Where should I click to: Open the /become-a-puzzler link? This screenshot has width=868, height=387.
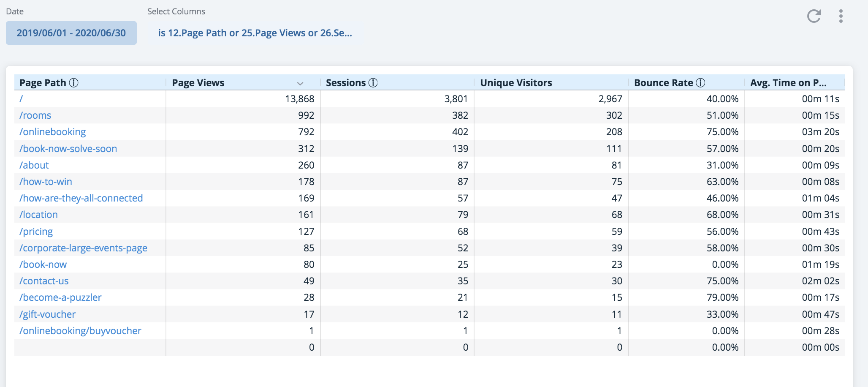60,297
